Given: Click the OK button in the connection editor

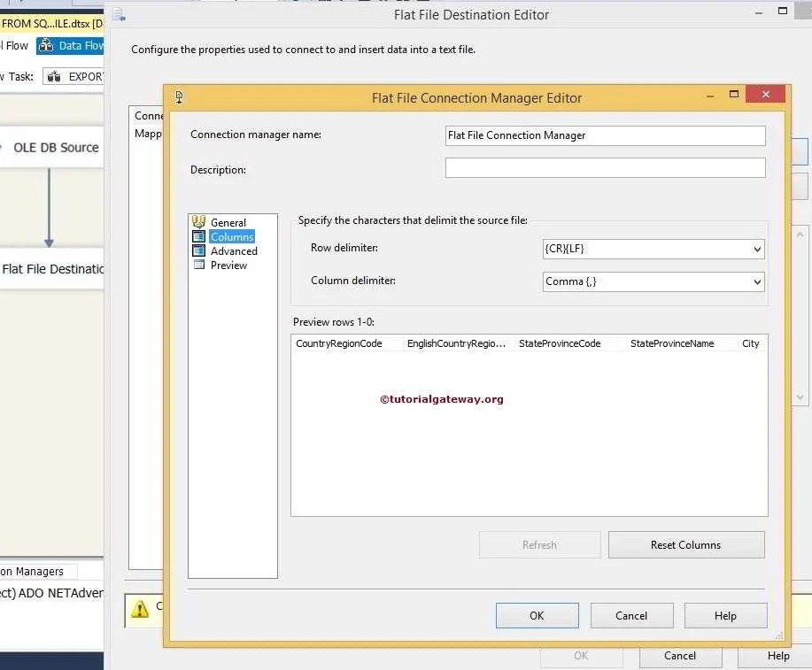Looking at the screenshot, I should [x=537, y=615].
